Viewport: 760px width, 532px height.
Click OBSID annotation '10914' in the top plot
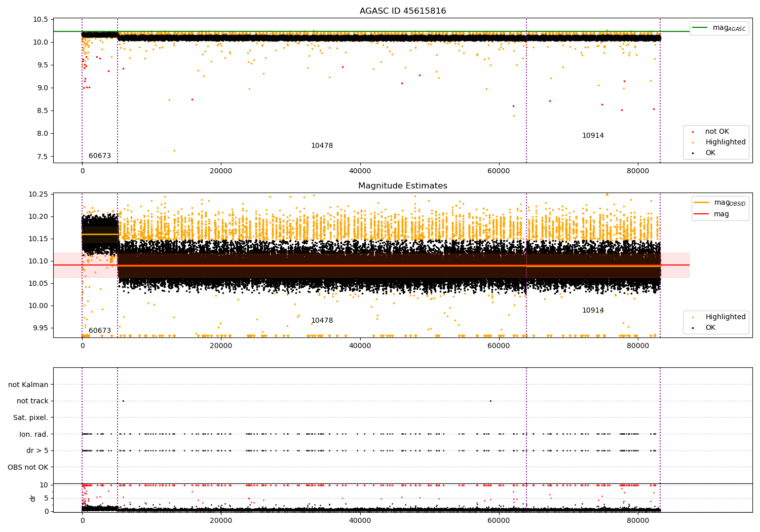coord(593,136)
